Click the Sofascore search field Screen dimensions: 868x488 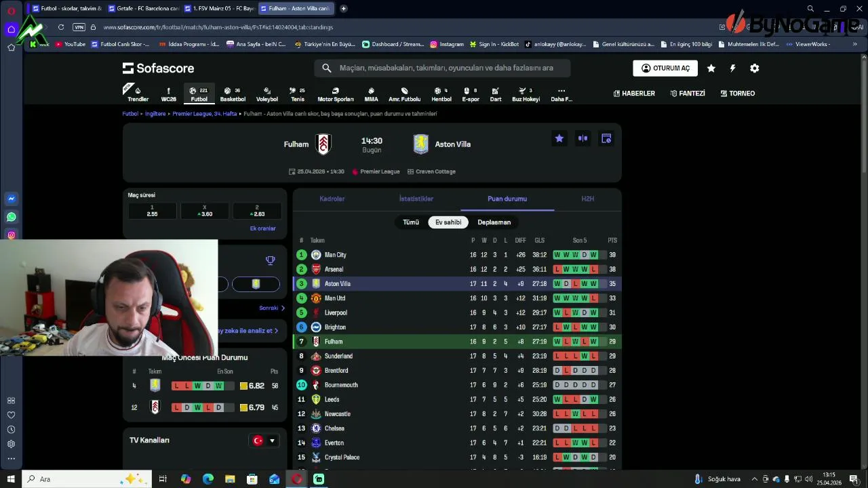pyautogui.click(x=442, y=68)
